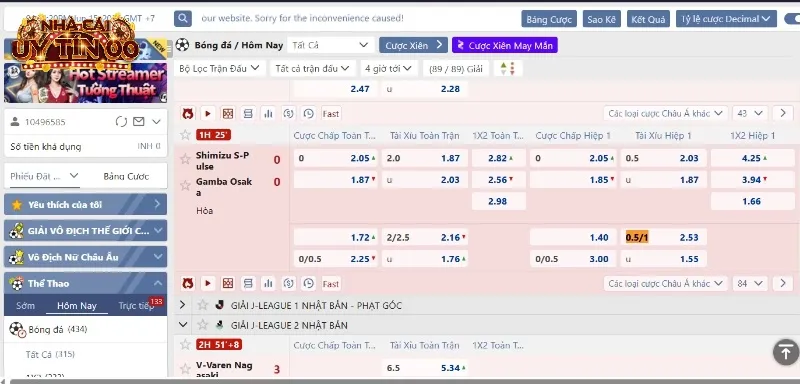Click the Kết Quả button
800x384 pixels.
648,19
